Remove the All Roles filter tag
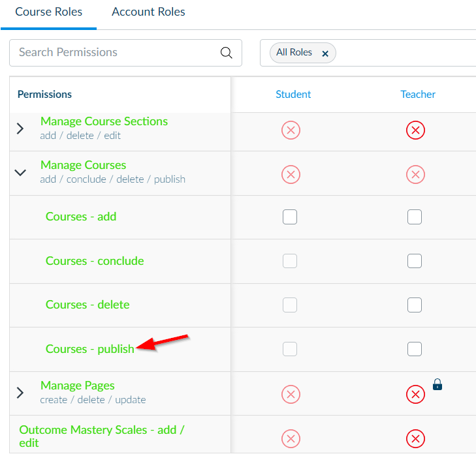This screenshot has height=456, width=476. 325,53
